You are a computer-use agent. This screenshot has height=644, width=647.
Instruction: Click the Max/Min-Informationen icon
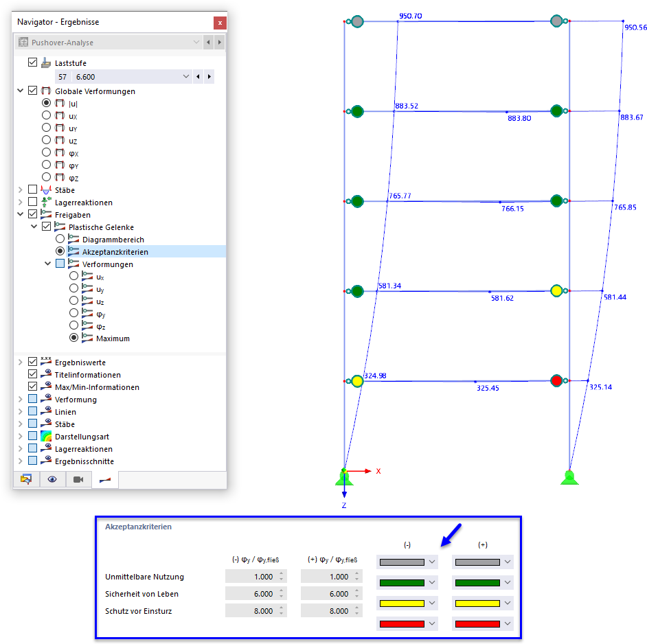tap(46, 387)
